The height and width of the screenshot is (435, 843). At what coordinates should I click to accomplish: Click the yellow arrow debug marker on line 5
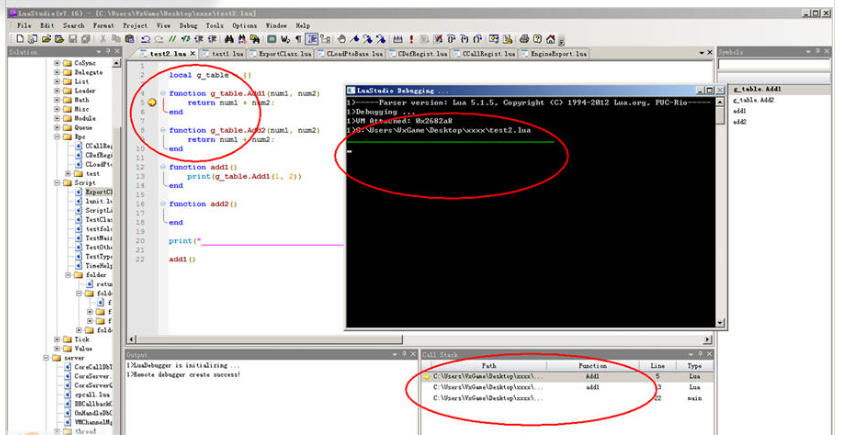152,102
